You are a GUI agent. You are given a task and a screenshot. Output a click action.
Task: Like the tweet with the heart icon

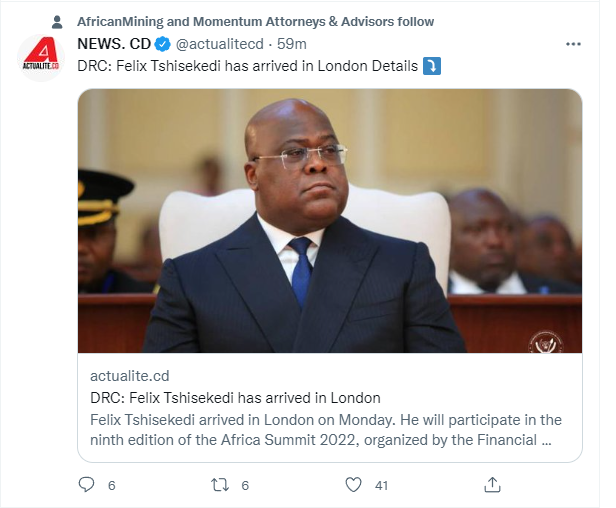click(x=353, y=484)
